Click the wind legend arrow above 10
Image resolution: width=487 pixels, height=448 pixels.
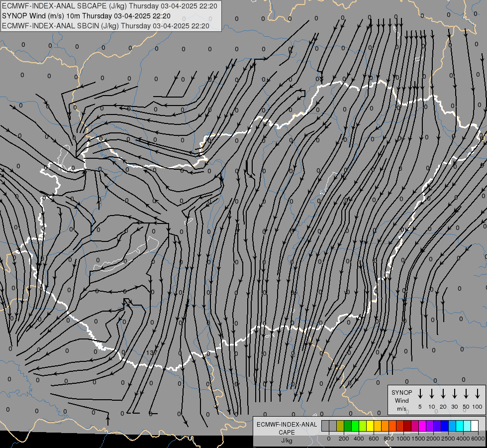(x=432, y=394)
